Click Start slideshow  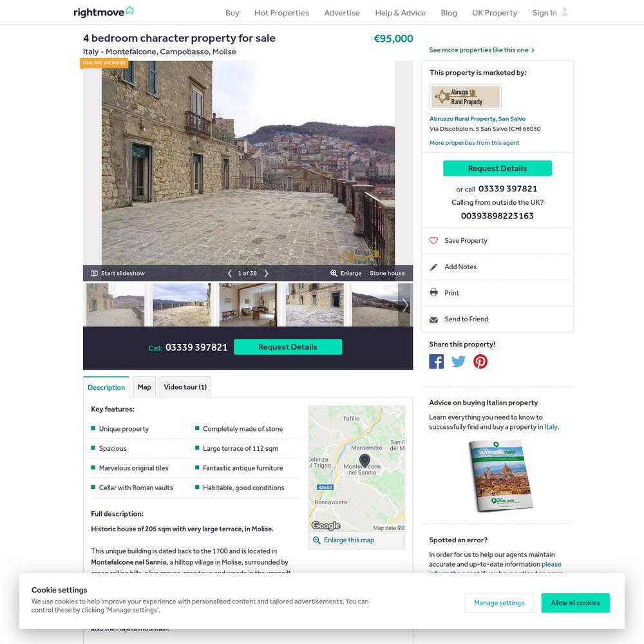coord(123,274)
